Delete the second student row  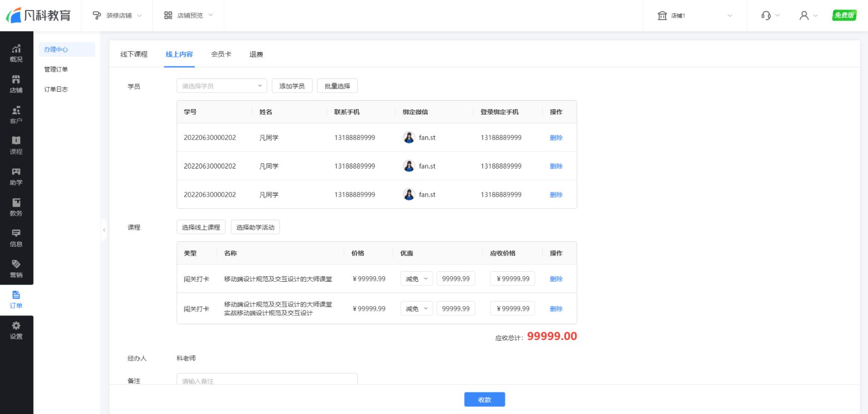(556, 166)
